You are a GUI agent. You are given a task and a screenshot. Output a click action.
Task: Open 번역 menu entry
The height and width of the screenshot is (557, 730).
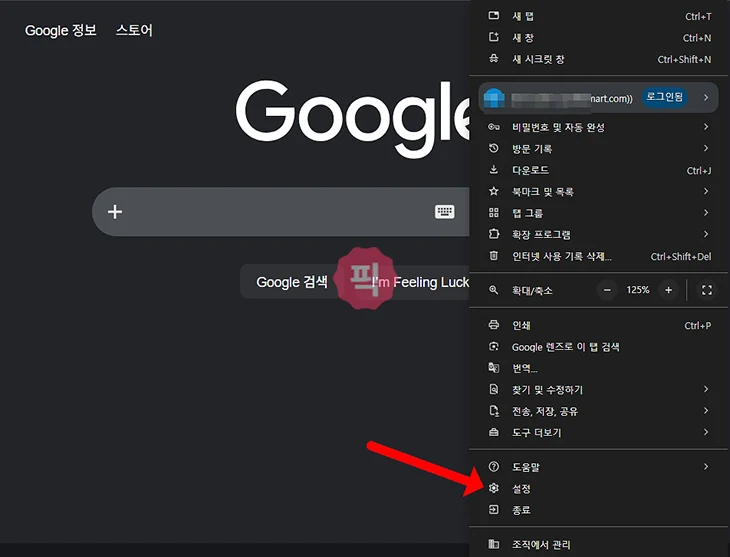point(599,368)
